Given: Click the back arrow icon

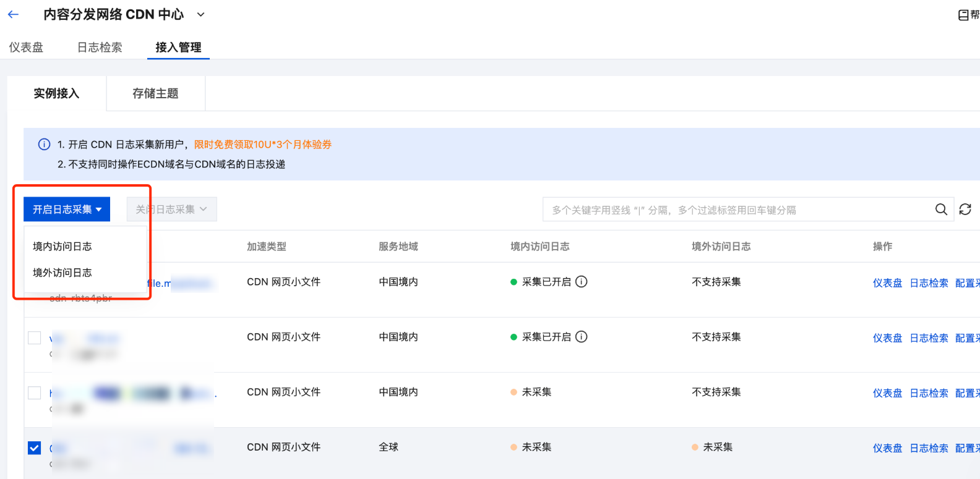Looking at the screenshot, I should (x=13, y=14).
